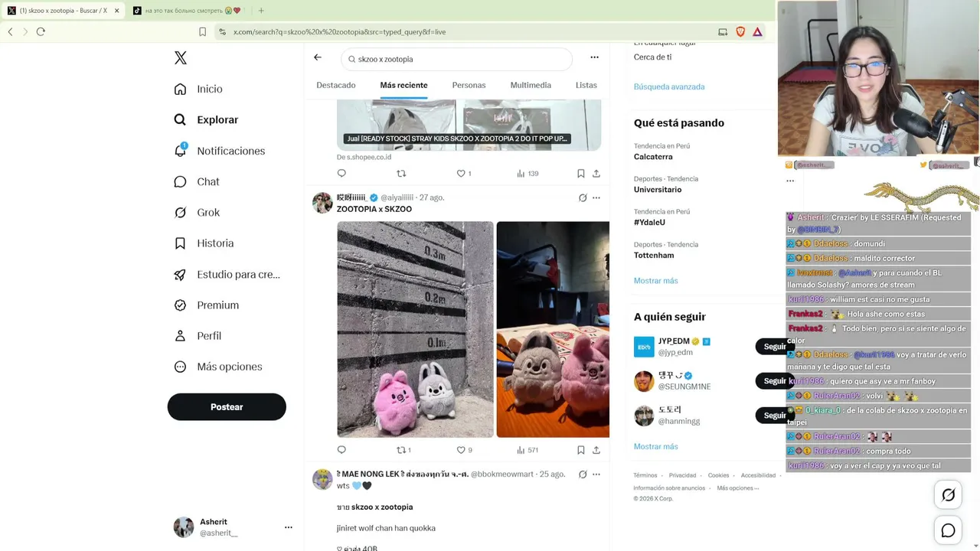The height and width of the screenshot is (551, 980).
Task: Show more accounts under A quién seguir
Action: coord(655,447)
